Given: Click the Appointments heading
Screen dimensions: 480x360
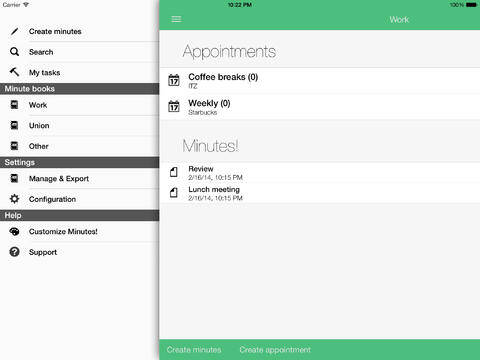Looking at the screenshot, I should (x=229, y=52).
